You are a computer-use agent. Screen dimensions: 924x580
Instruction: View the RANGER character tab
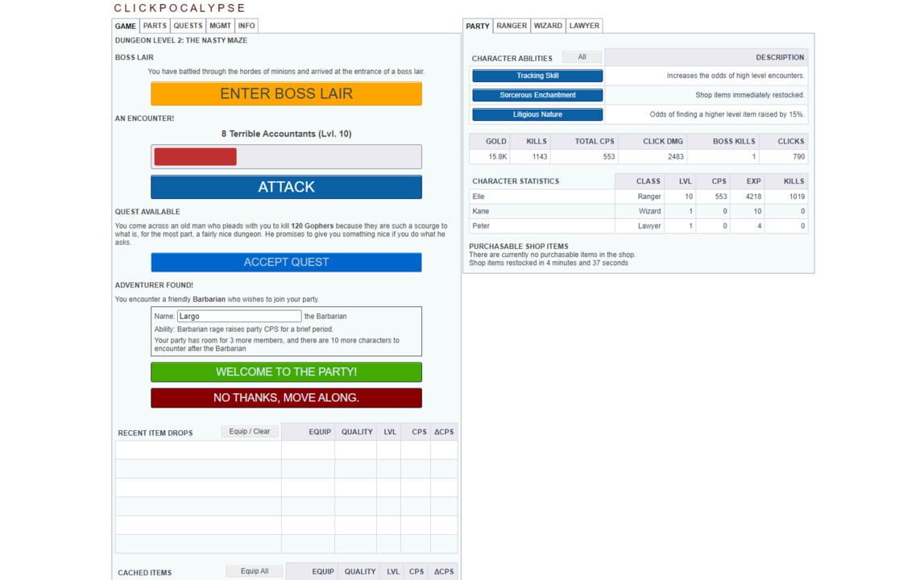[x=511, y=25]
